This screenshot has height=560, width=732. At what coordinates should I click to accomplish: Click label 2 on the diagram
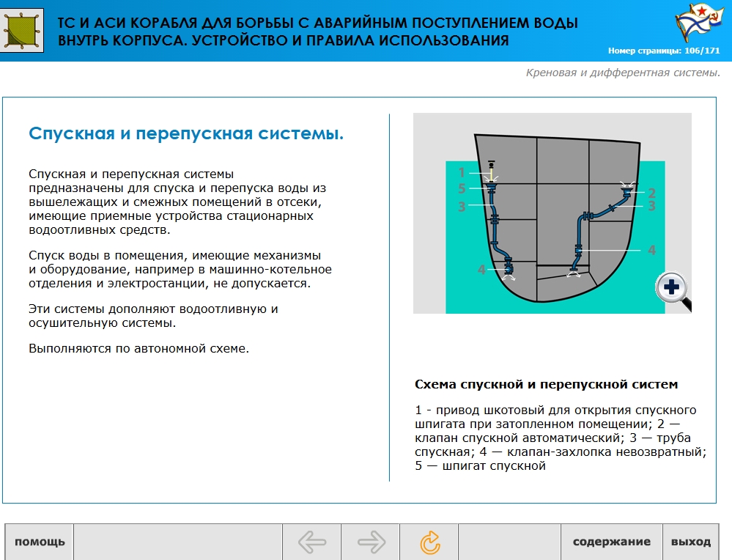tap(651, 194)
